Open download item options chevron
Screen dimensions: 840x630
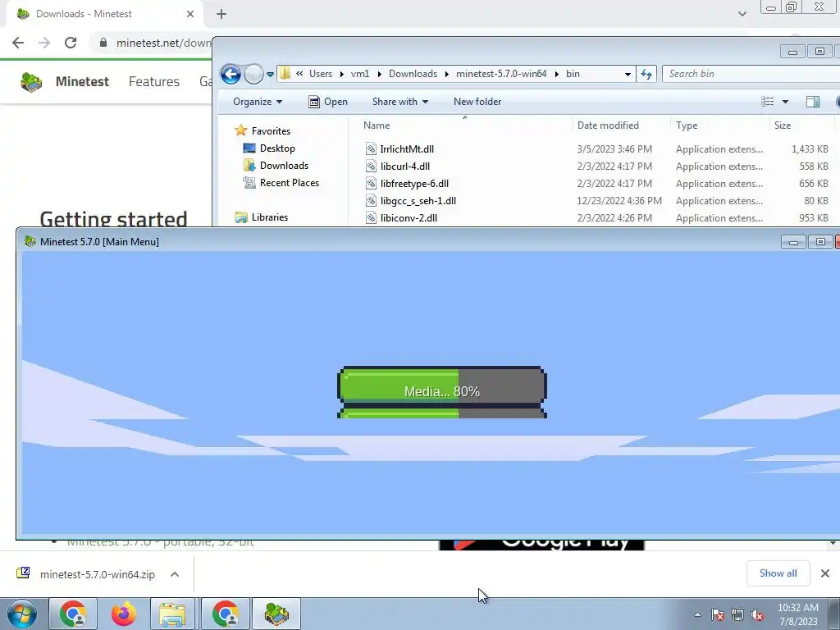click(x=175, y=574)
